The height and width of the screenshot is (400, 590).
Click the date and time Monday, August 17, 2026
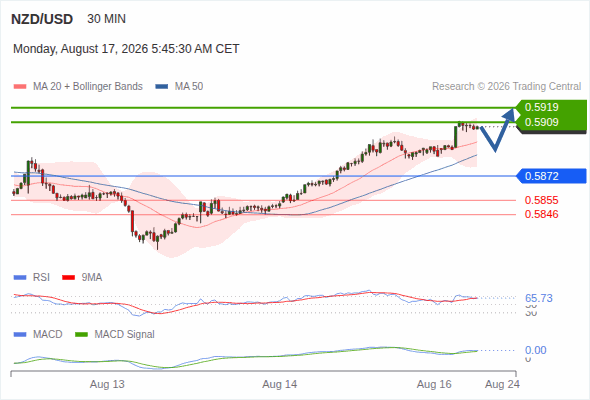(x=126, y=49)
